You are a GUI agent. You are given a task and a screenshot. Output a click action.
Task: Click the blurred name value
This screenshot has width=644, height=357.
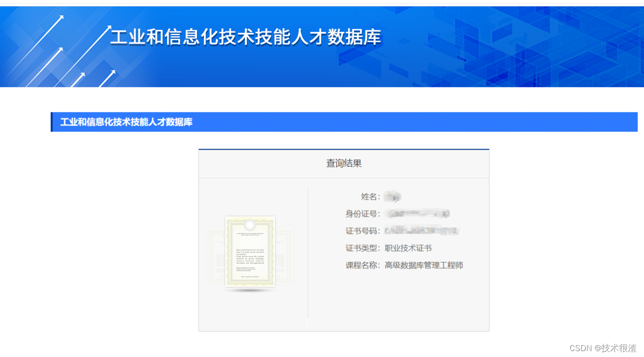(x=393, y=197)
